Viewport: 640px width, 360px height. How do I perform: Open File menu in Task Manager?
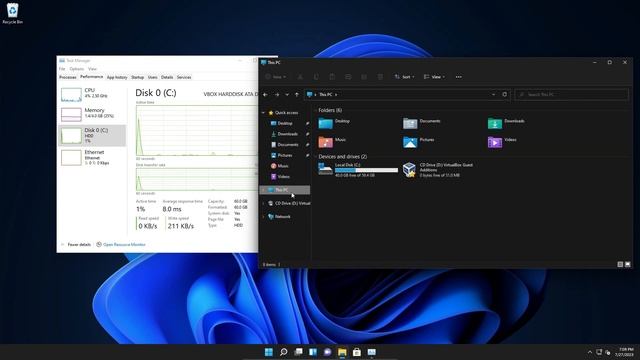tap(62, 69)
